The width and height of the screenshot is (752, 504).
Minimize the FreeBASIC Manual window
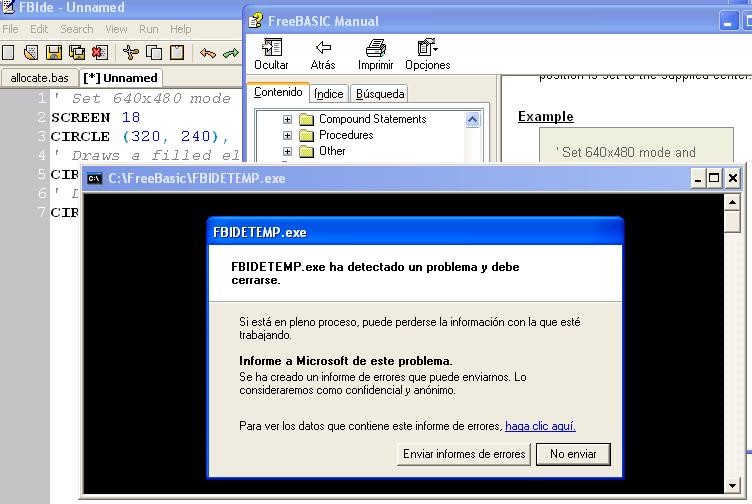pos(728,22)
